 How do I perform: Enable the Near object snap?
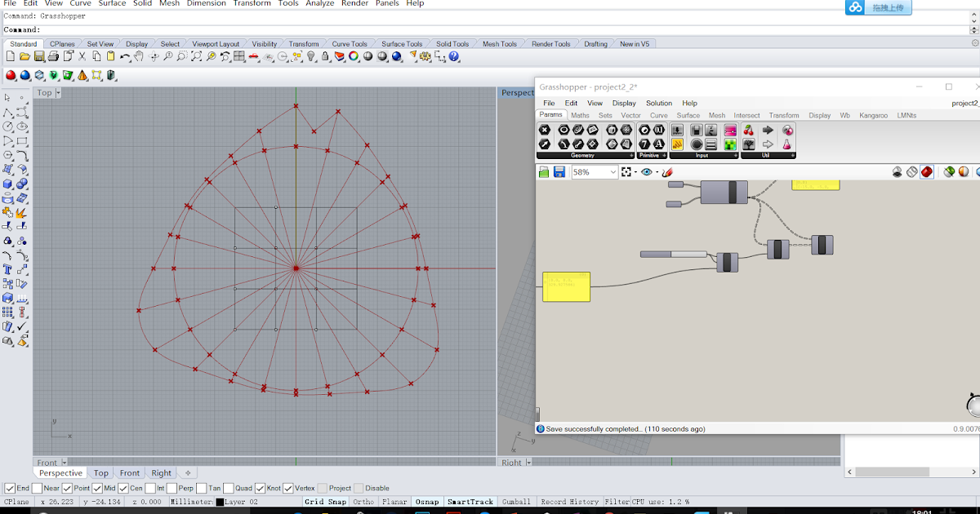point(36,488)
